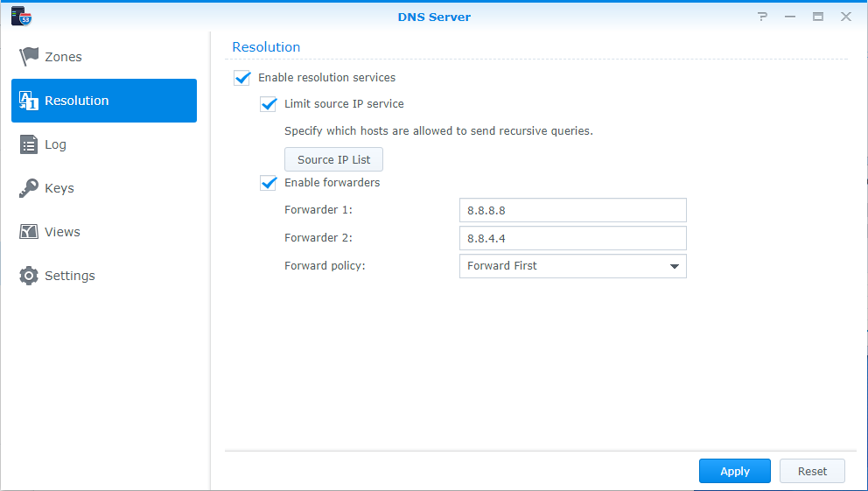
Task: Uncheck Limit source IP service
Action: pyautogui.click(x=269, y=103)
